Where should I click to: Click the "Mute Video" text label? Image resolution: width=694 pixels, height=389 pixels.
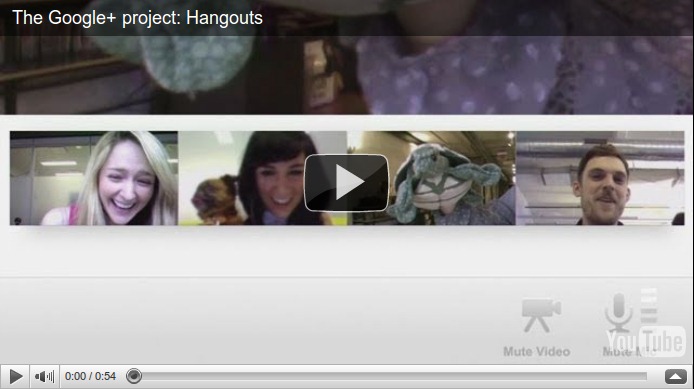coord(536,352)
